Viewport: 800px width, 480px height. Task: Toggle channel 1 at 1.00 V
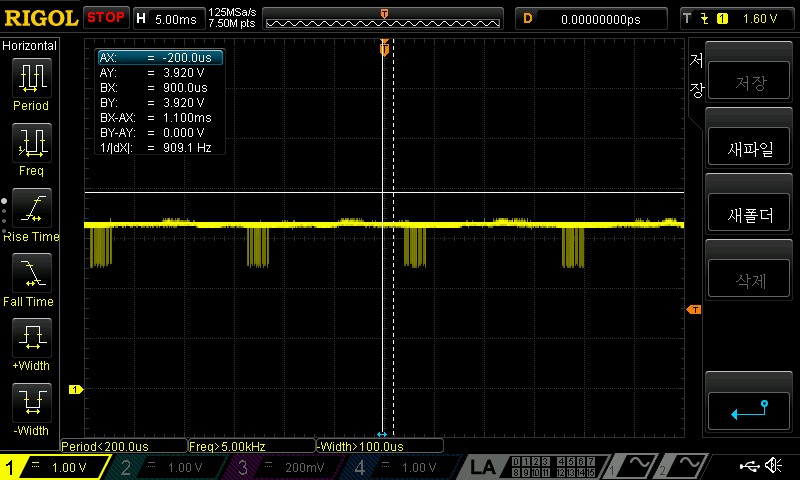point(55,467)
